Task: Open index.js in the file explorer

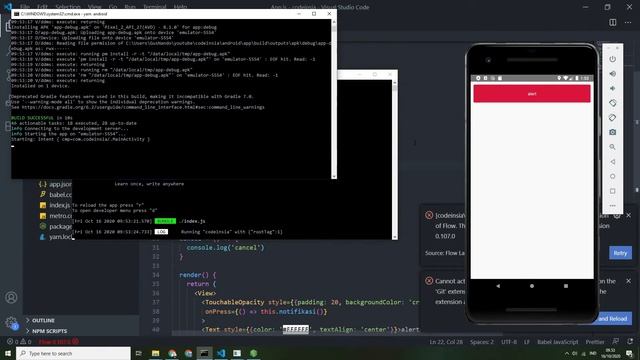Action: tap(56, 205)
